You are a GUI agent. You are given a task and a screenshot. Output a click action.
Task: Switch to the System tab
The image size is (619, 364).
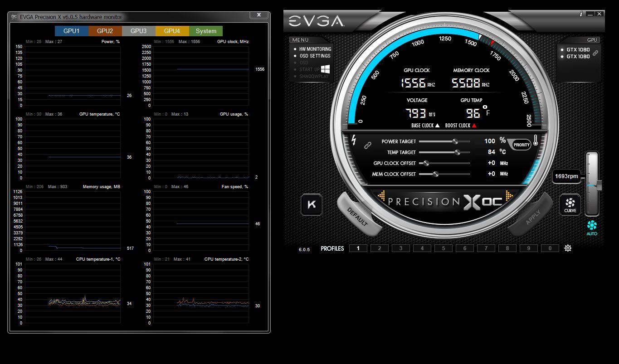pyautogui.click(x=206, y=31)
